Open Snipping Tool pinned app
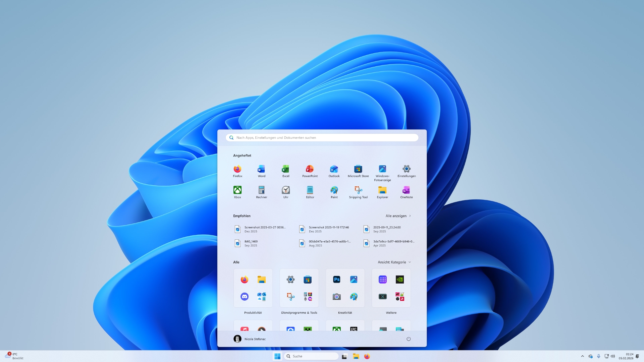 pyautogui.click(x=358, y=192)
